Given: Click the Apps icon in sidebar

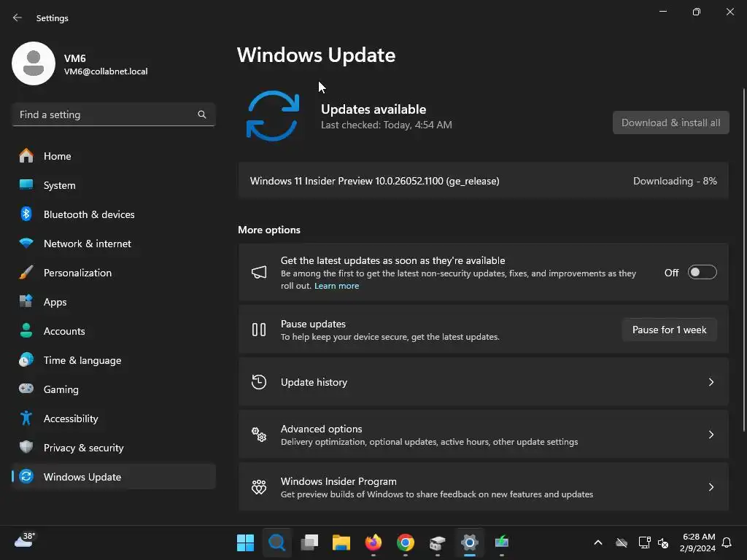Looking at the screenshot, I should pos(26,301).
